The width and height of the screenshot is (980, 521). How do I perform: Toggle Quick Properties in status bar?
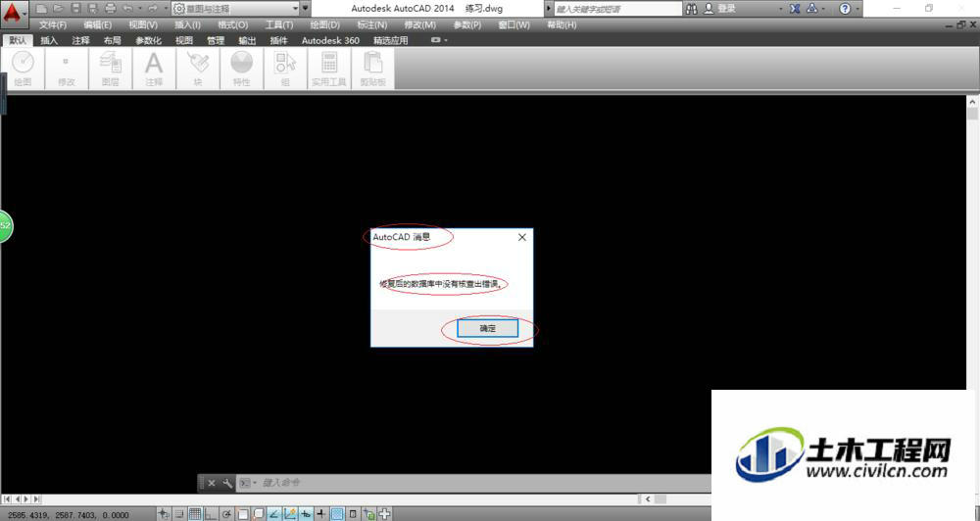(x=353, y=514)
